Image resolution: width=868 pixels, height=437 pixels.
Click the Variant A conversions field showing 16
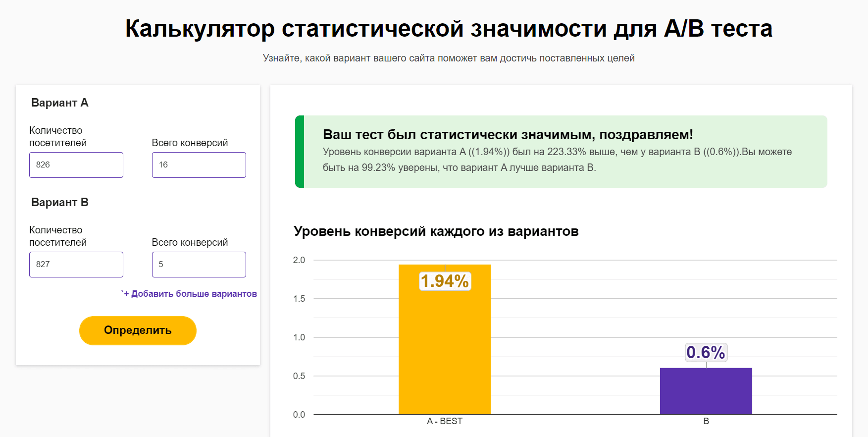click(x=199, y=165)
